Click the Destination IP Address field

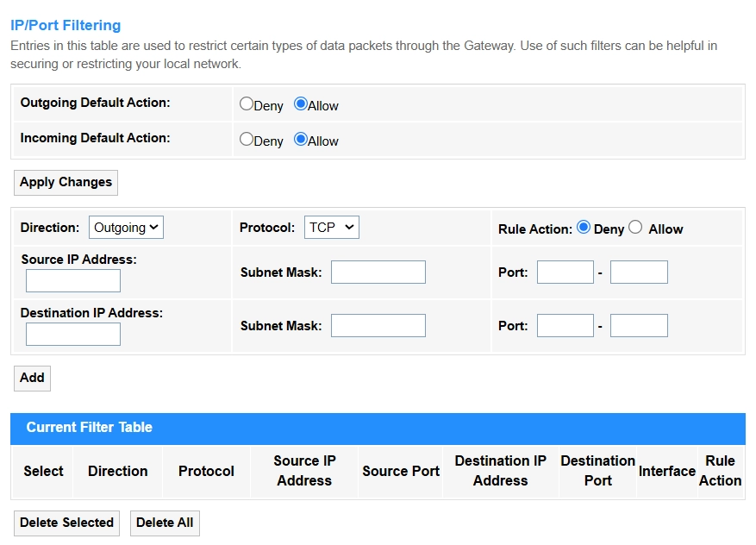pyautogui.click(x=73, y=335)
